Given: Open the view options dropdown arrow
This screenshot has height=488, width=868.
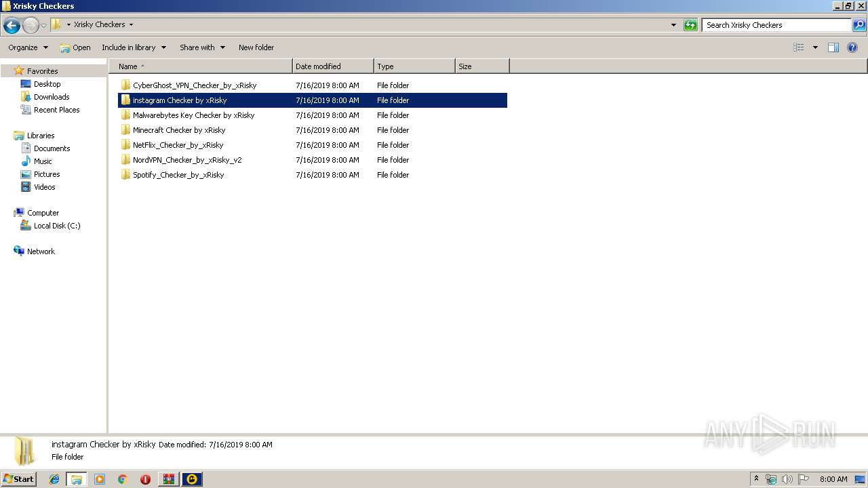Looking at the screenshot, I should pyautogui.click(x=815, y=47).
